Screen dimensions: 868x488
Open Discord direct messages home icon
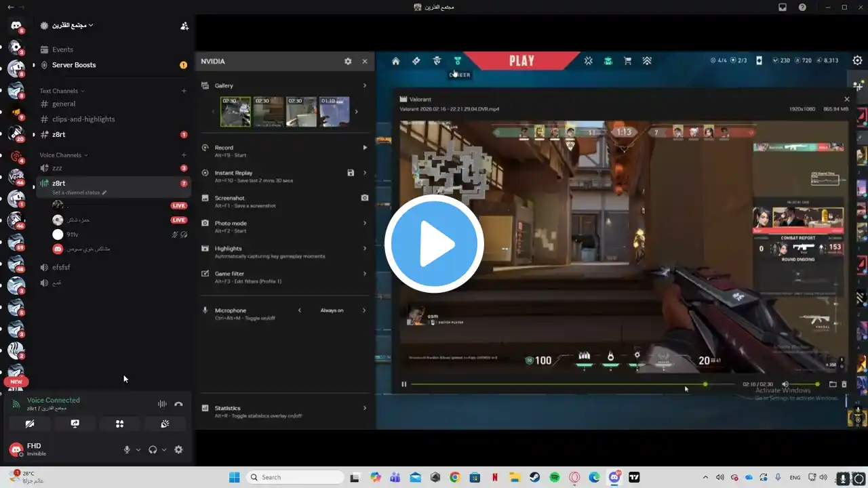coord(16,26)
